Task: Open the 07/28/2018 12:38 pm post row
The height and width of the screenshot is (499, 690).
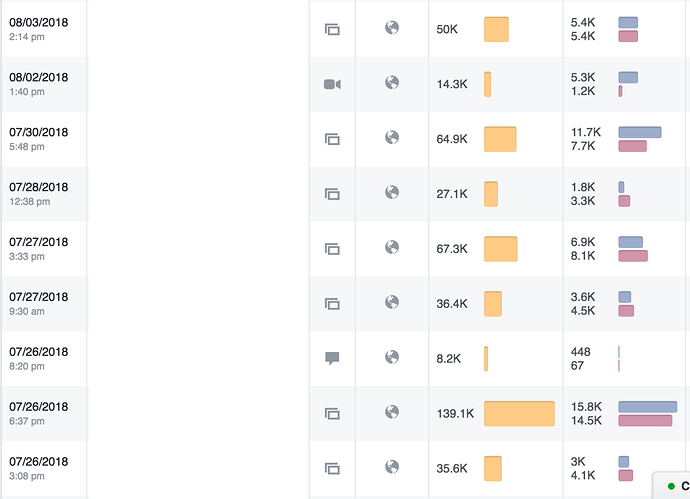Action: (x=345, y=194)
